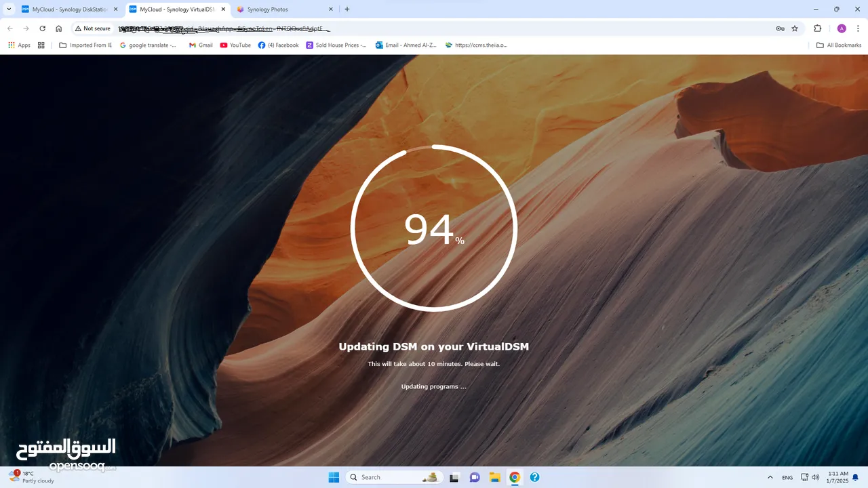Viewport: 868px width, 488px height.
Task: Open the Chrome taskbar icon
Action: pos(515,477)
